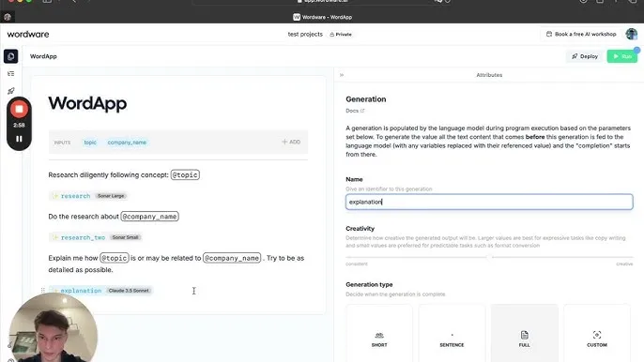Open the outline list icon in sidebar

point(10,73)
